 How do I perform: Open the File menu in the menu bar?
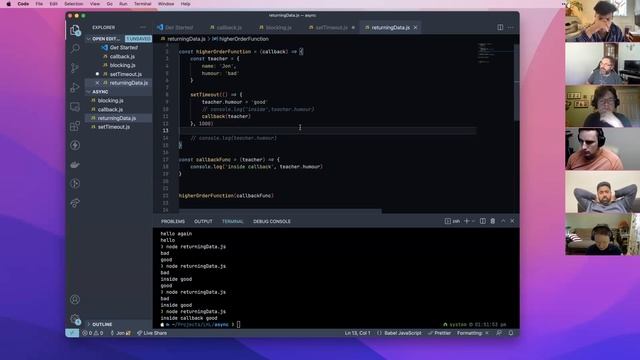click(39, 4)
